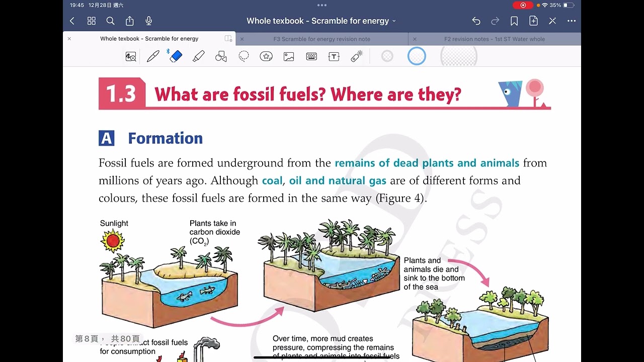
Task: Switch to F3 Scramble for energy revision note tab
Action: click(x=321, y=39)
